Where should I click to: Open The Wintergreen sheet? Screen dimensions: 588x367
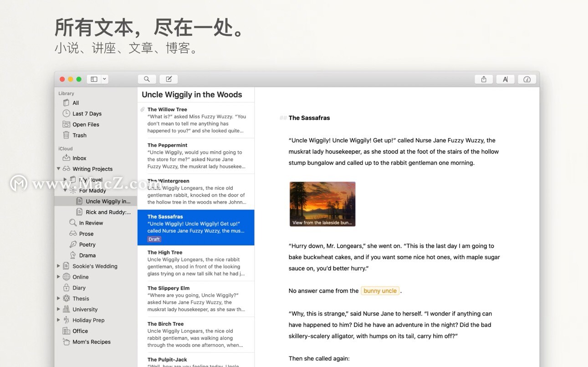196,191
